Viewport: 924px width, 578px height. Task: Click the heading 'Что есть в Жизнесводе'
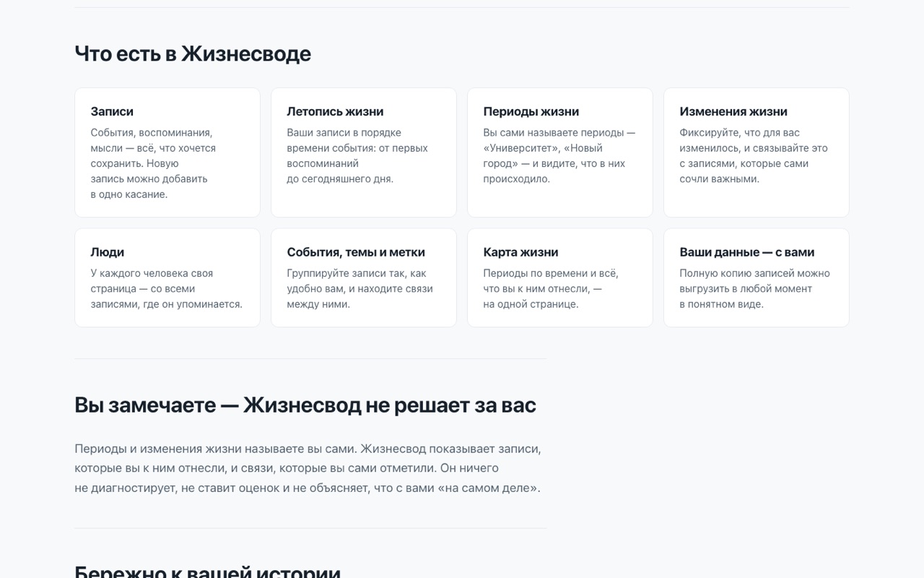coord(193,53)
